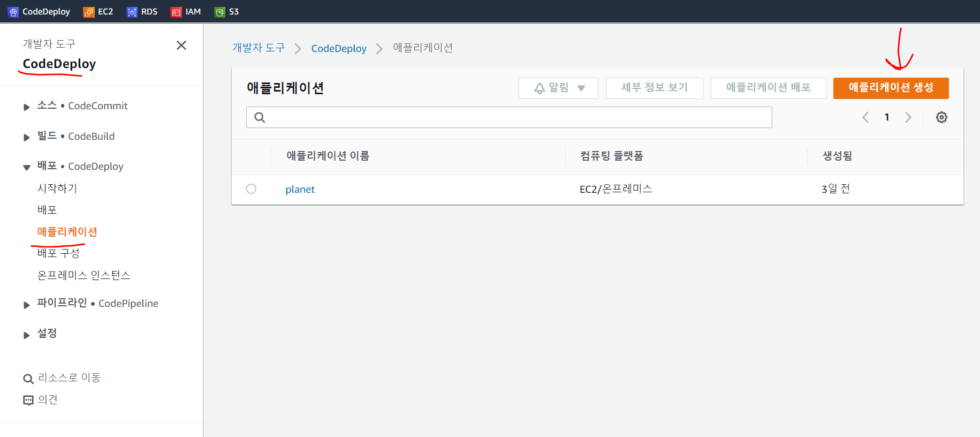
Task: Click 개발자 도구 breadcrumb link
Action: pos(259,48)
